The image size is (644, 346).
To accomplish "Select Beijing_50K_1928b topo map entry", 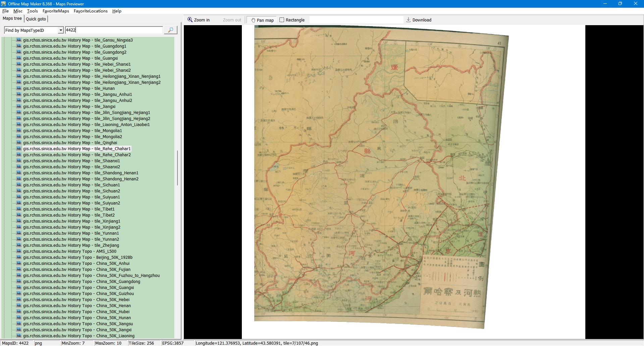I will [x=77, y=257].
